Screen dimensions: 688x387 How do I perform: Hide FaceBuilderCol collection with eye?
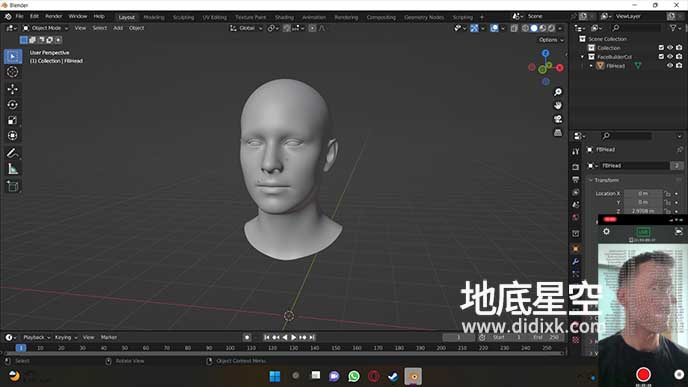[x=670, y=57]
